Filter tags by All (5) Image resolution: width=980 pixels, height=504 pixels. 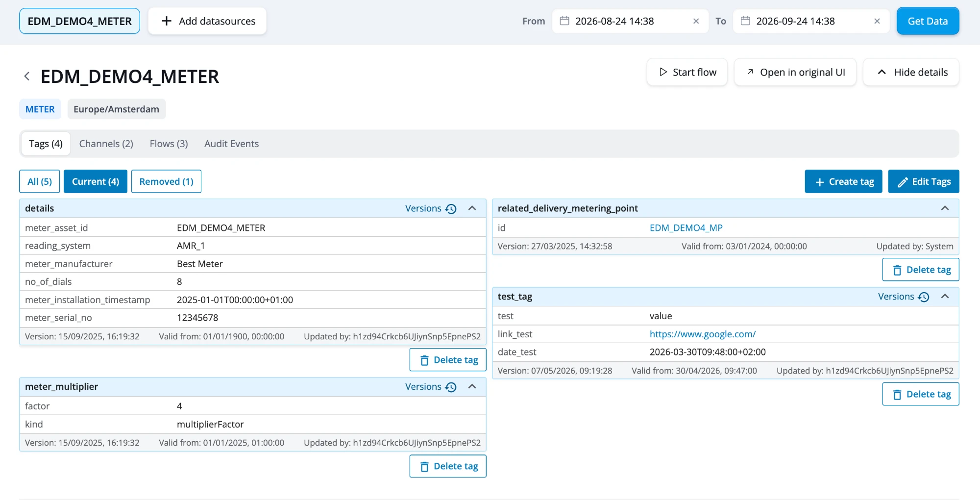click(40, 181)
